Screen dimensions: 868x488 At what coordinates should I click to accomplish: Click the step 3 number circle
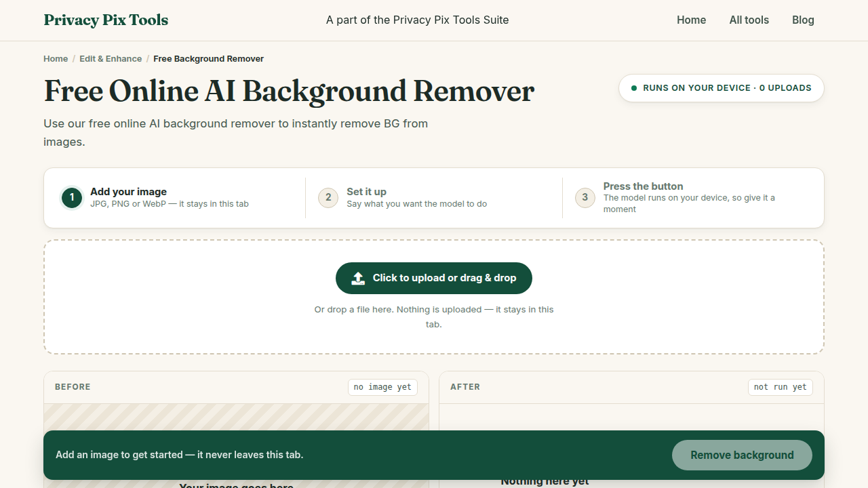coord(585,198)
